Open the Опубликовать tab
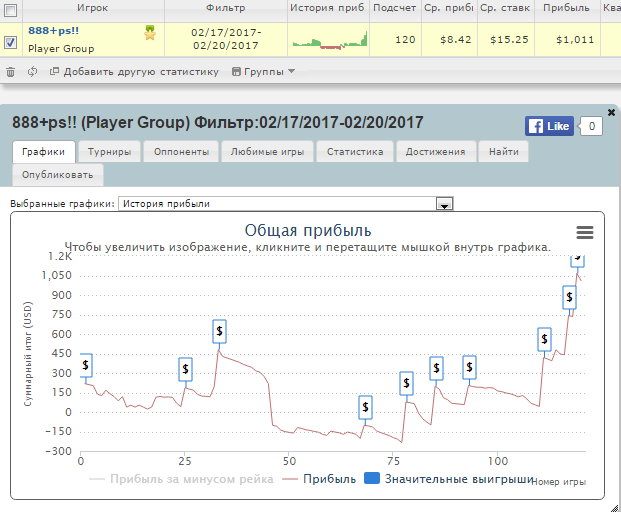 (58, 175)
